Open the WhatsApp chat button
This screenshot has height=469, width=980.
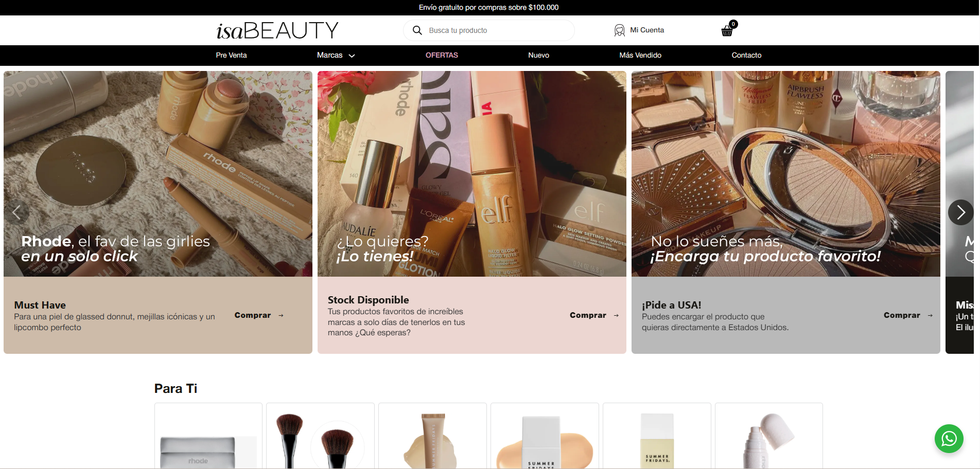pyautogui.click(x=949, y=439)
